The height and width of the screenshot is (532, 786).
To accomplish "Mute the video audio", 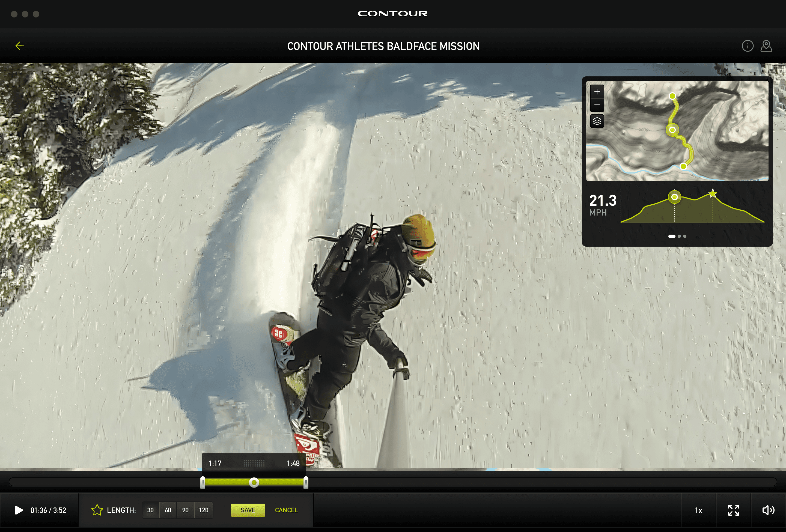I will coord(768,510).
